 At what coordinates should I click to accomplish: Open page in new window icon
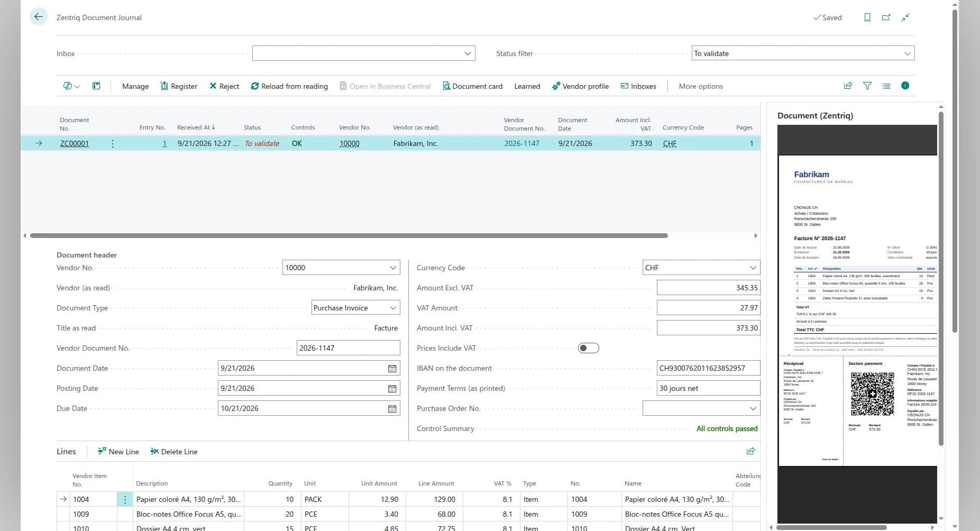pyautogui.click(x=886, y=17)
